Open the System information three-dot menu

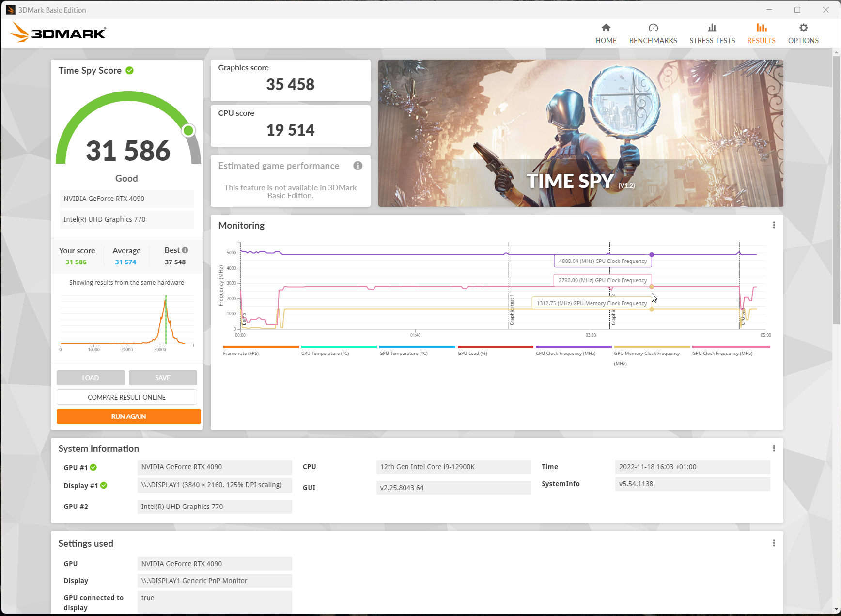point(774,448)
